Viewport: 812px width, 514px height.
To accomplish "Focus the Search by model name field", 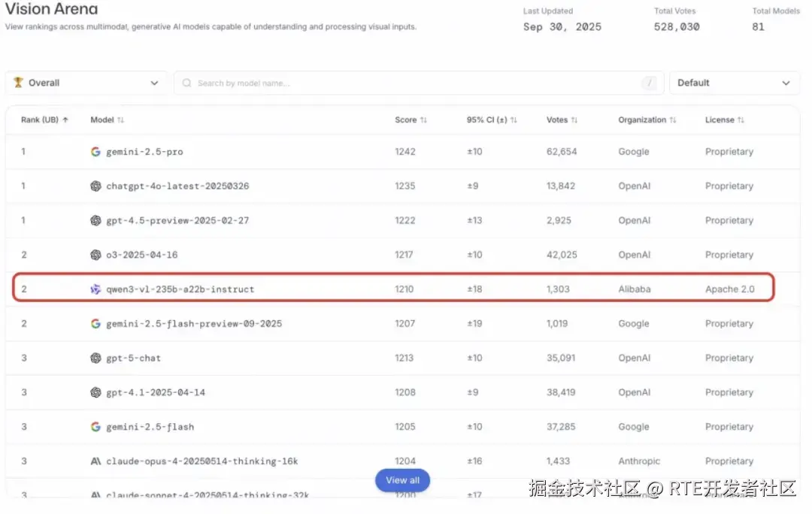I will 419,83.
